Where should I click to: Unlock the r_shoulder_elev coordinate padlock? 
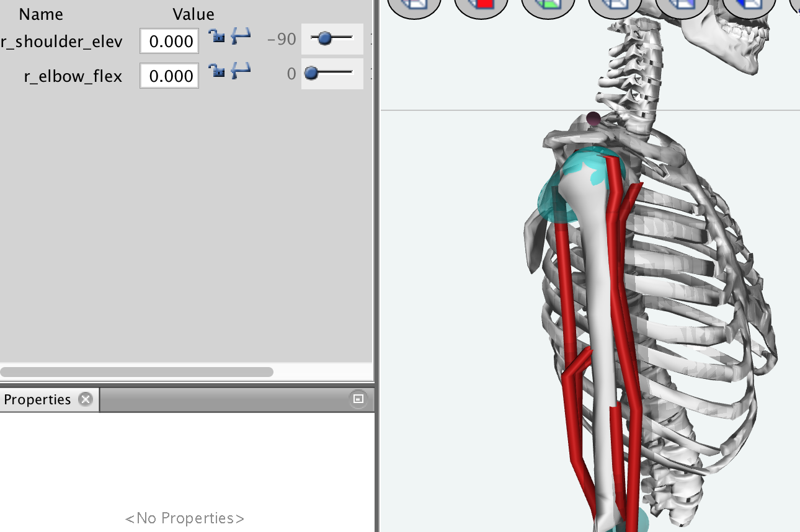coord(216,36)
